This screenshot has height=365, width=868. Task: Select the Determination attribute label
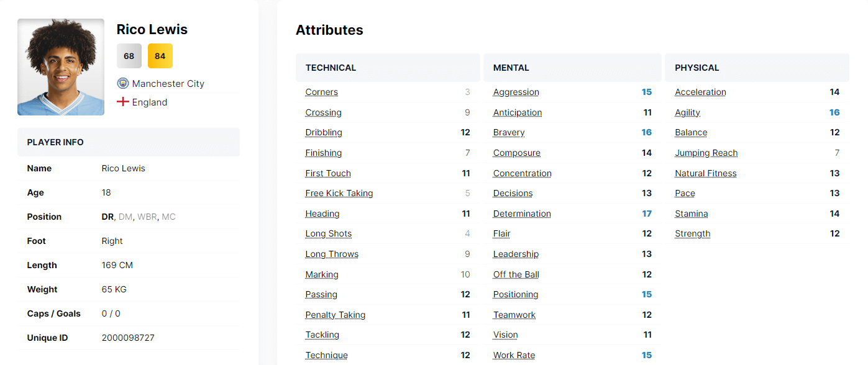pyautogui.click(x=522, y=214)
